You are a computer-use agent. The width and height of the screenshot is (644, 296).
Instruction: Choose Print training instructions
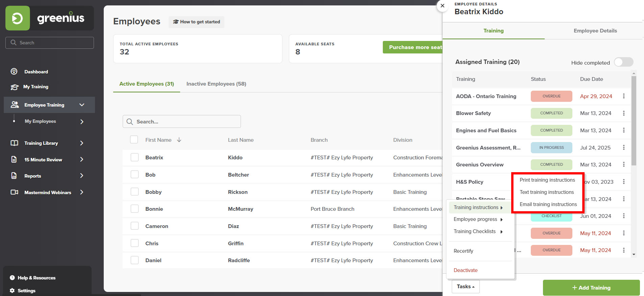(x=547, y=180)
